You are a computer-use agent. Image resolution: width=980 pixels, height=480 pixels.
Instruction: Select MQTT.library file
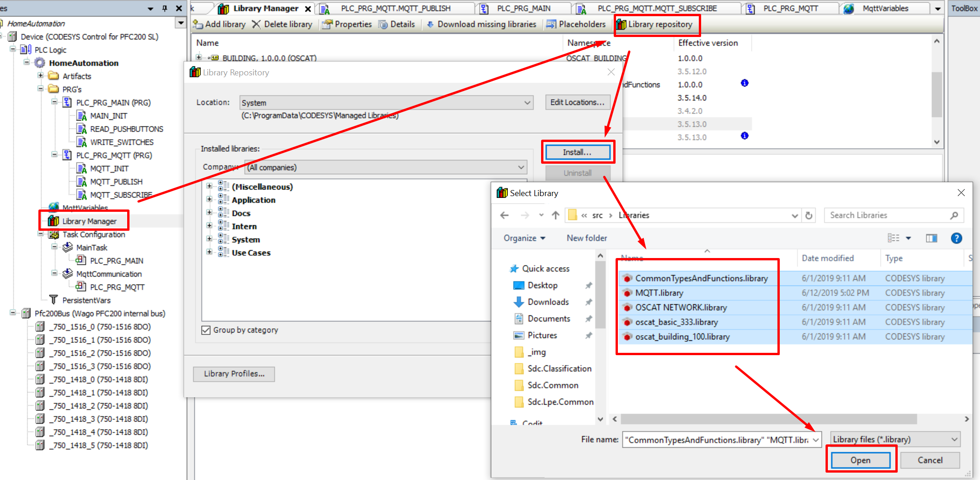[659, 293]
